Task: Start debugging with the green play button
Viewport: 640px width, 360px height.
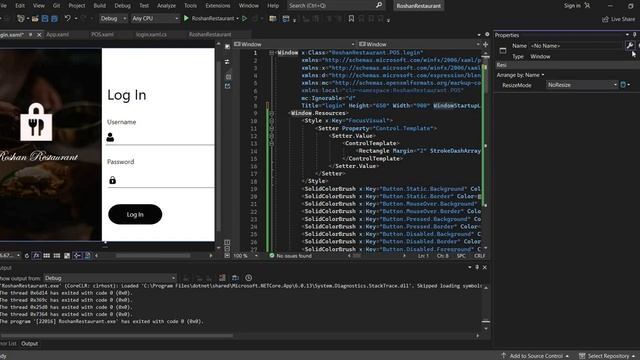Action: pyautogui.click(x=186, y=18)
